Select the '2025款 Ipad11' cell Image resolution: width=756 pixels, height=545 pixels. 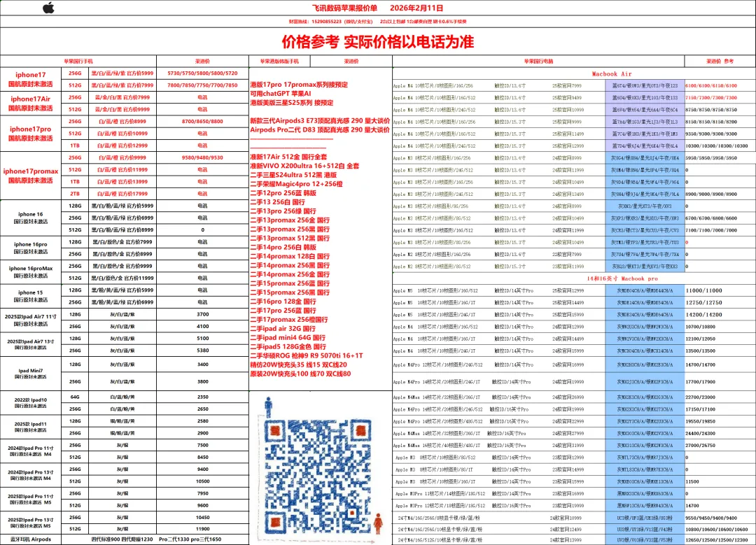pos(30,427)
